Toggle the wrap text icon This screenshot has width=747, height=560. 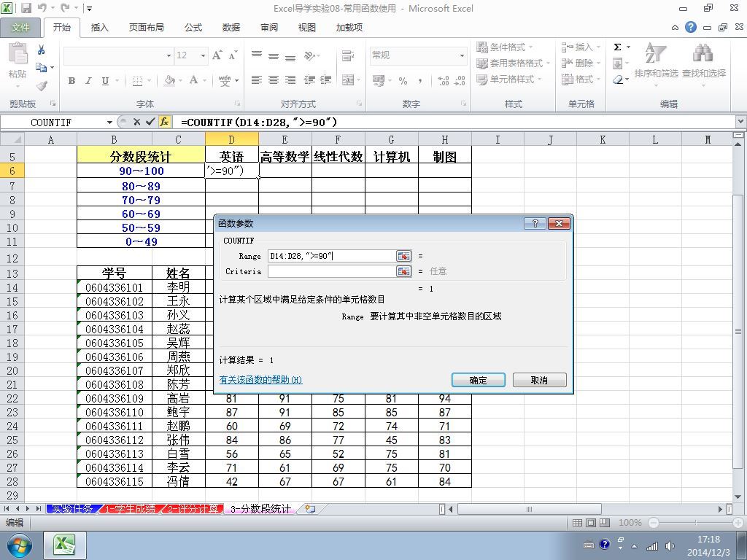348,55
